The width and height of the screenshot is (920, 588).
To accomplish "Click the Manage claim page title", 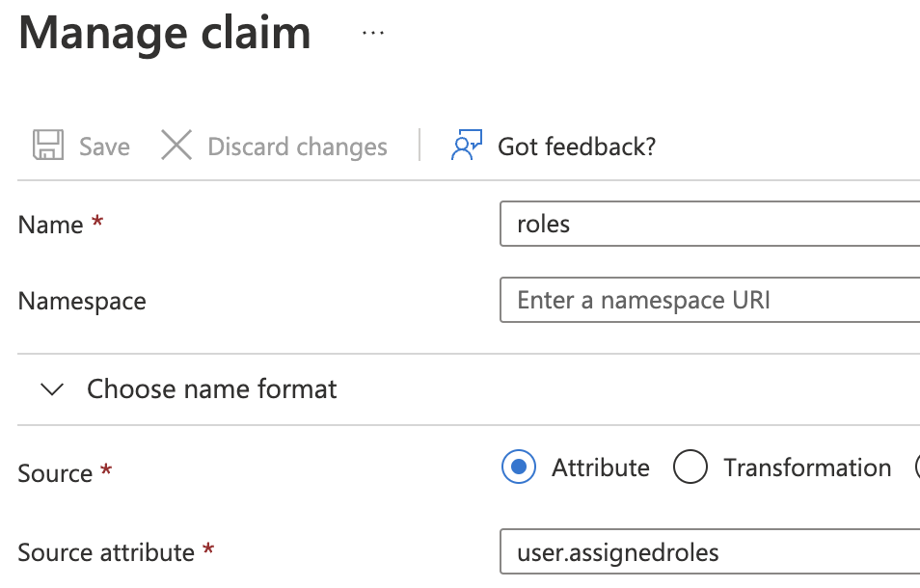I will point(165,34).
